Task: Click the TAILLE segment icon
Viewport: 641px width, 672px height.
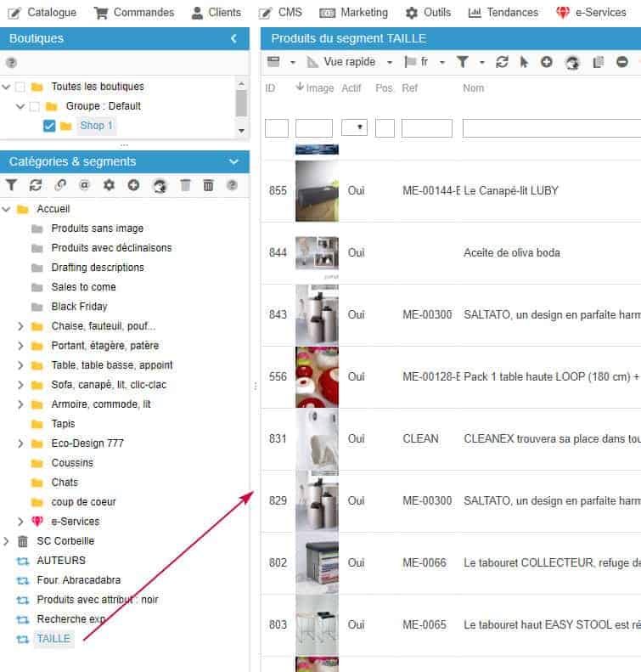Action: 23,639
